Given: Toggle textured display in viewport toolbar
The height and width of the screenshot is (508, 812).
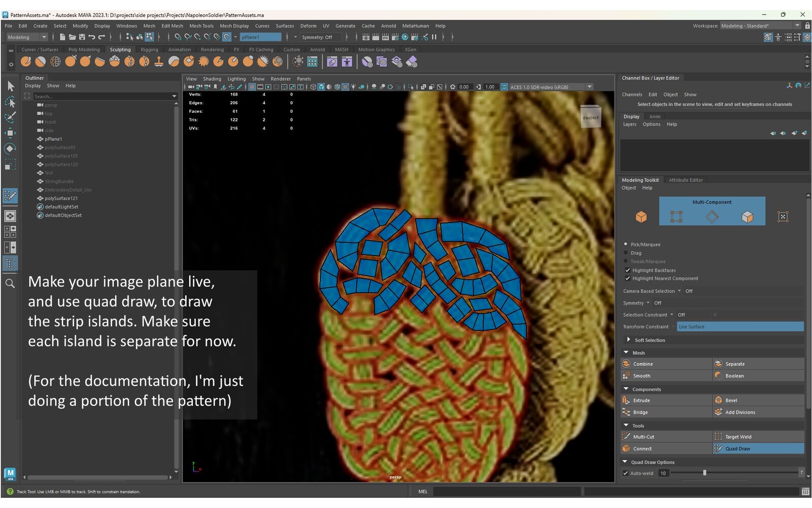Looking at the screenshot, I should pyautogui.click(x=345, y=87).
